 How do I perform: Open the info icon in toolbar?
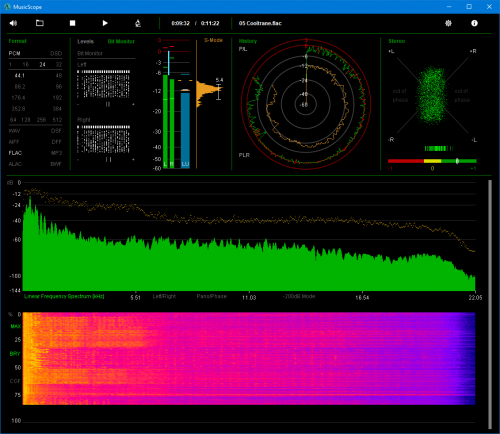pyautogui.click(x=474, y=23)
